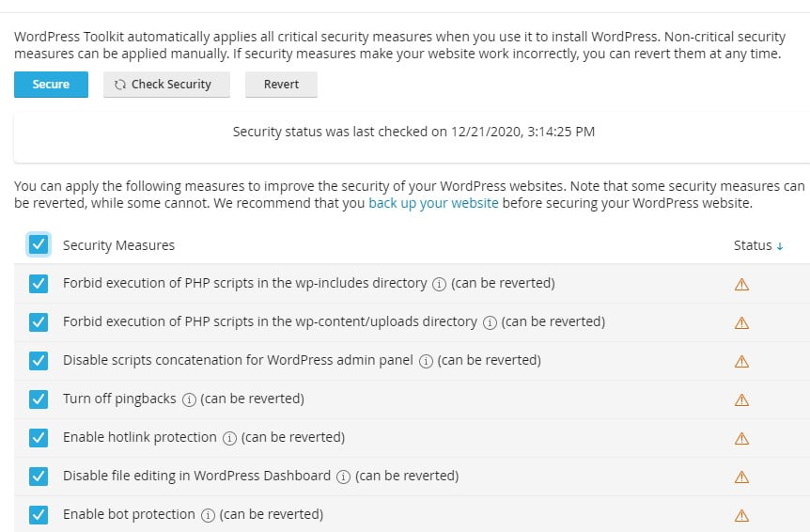Click the blue Secure button
810x532 pixels.
click(x=51, y=85)
